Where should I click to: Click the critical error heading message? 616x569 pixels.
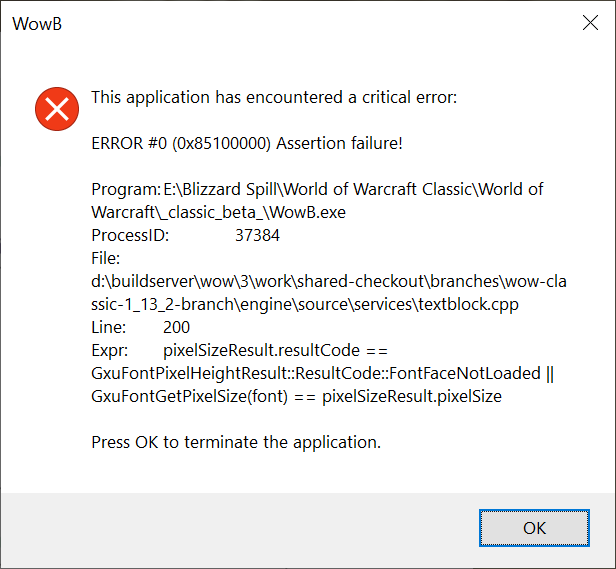pyautogui.click(x=273, y=97)
